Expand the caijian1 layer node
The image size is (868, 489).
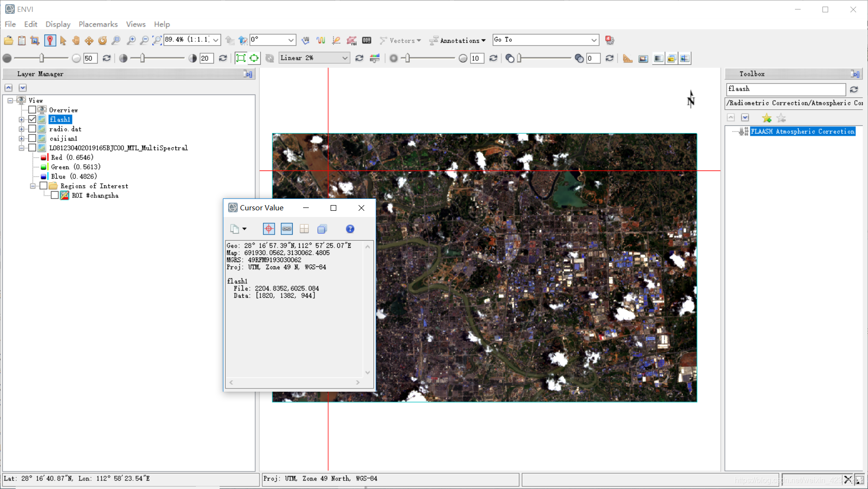click(x=21, y=139)
